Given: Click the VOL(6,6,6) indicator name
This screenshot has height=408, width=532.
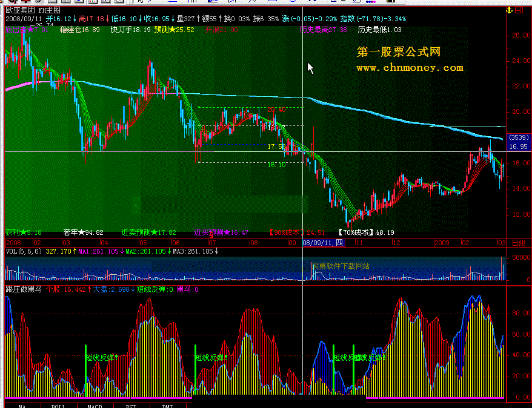Looking at the screenshot, I should click(x=24, y=251).
